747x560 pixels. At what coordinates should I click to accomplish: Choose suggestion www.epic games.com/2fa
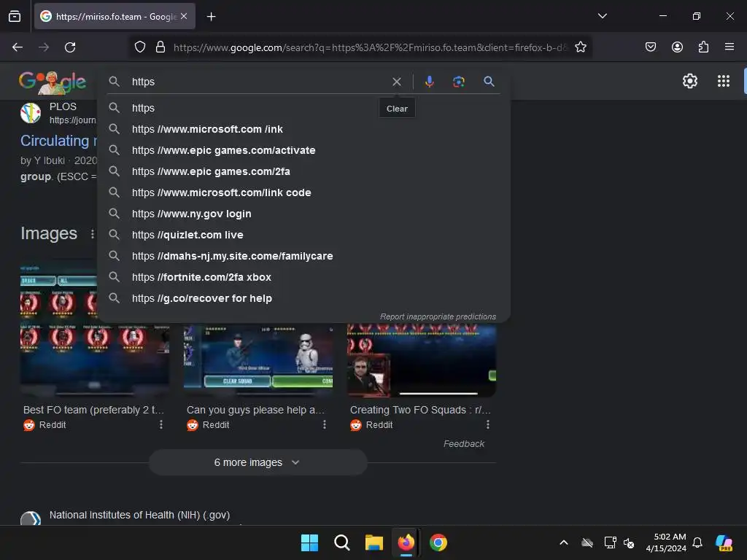click(x=303, y=171)
